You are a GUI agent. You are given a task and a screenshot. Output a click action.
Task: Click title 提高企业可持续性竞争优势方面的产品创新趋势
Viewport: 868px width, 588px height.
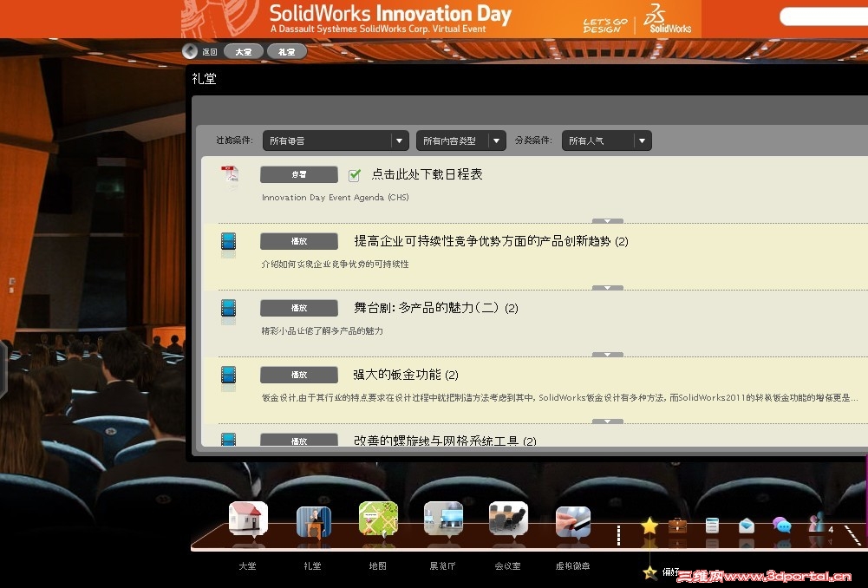[x=491, y=241]
